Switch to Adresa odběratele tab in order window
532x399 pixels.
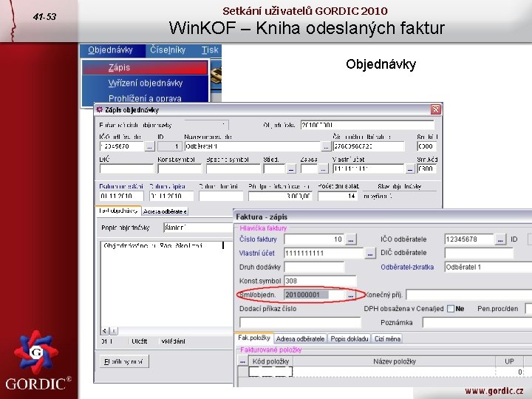(x=165, y=211)
